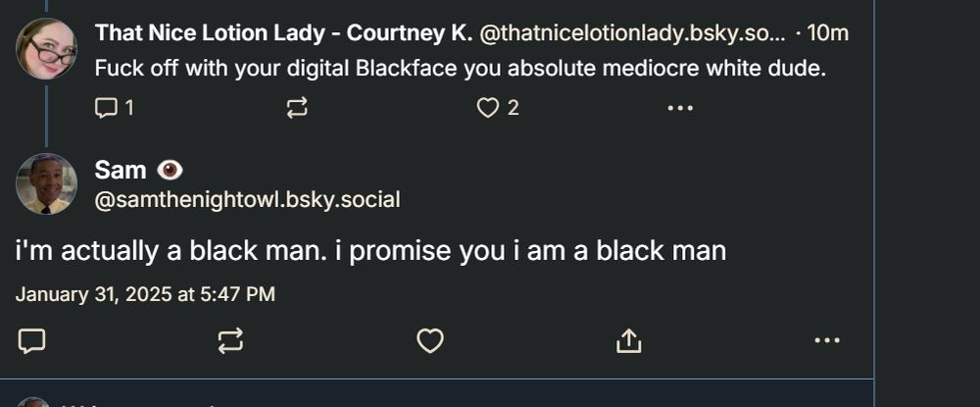
Task: Open more options on Courtney's post
Action: pos(679,108)
